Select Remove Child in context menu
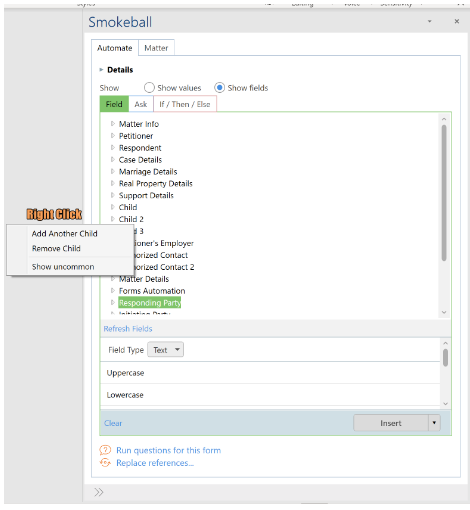 click(56, 248)
